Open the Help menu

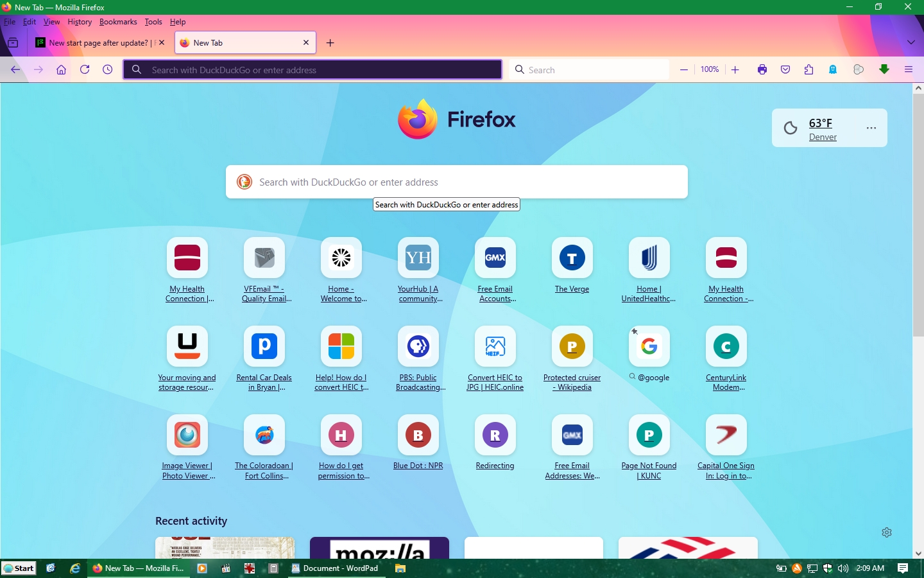click(x=178, y=22)
